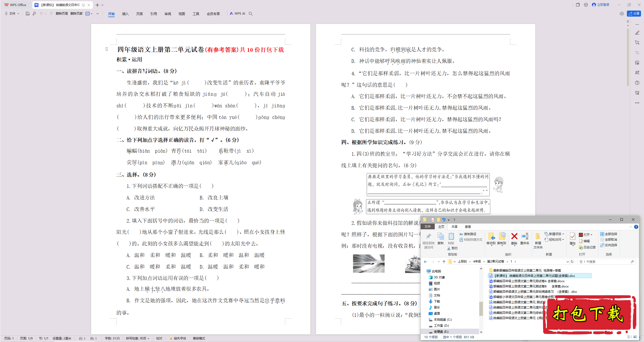Viewport: 644px width, 342px height.
Task: Redo the action in the WPS toolbar
Action: [51, 14]
